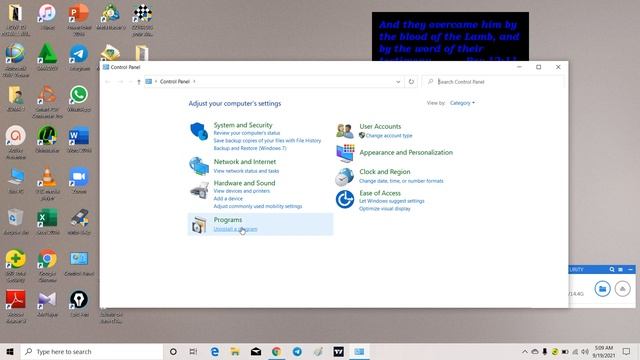Expand the address bar history dropdown
This screenshot has height=360, width=640.
tap(398, 82)
